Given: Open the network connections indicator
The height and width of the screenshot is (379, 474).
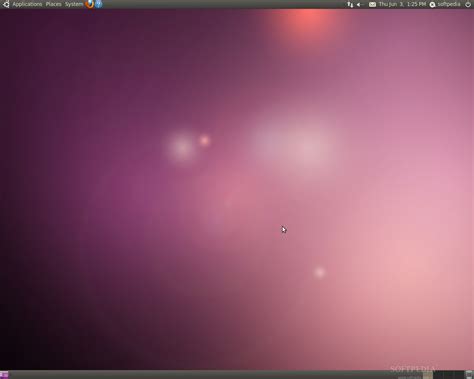Looking at the screenshot, I should coord(350,4).
